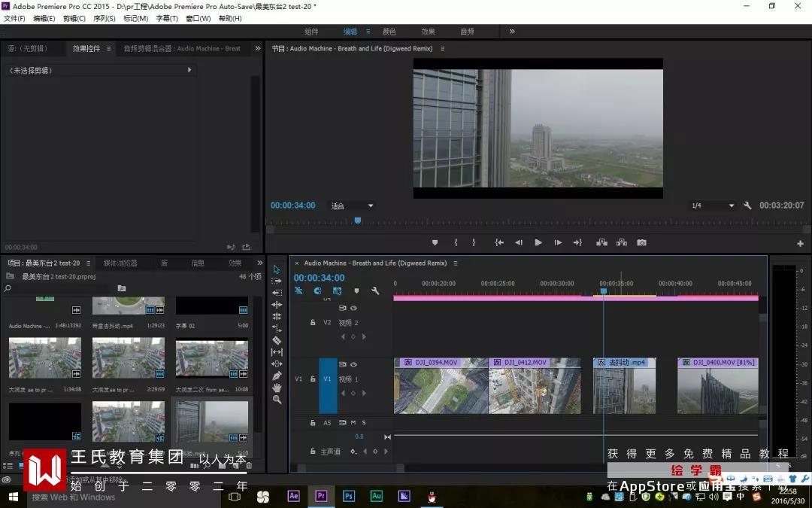
Task: Select the Hand tool
Action: tap(277, 388)
